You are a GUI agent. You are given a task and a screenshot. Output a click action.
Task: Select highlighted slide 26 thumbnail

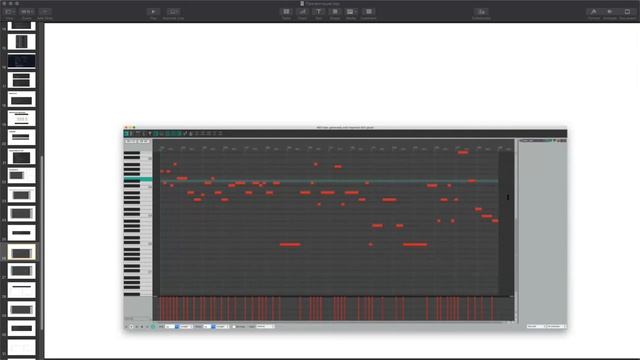[x=21, y=252]
